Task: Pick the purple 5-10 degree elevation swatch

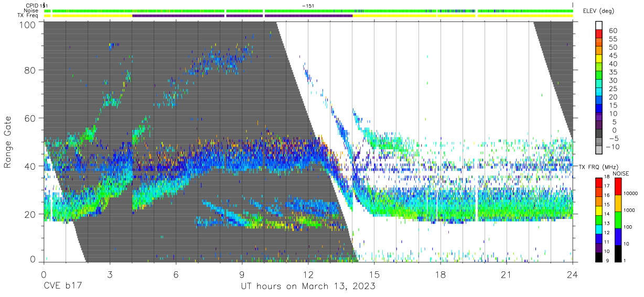Action: [599, 118]
